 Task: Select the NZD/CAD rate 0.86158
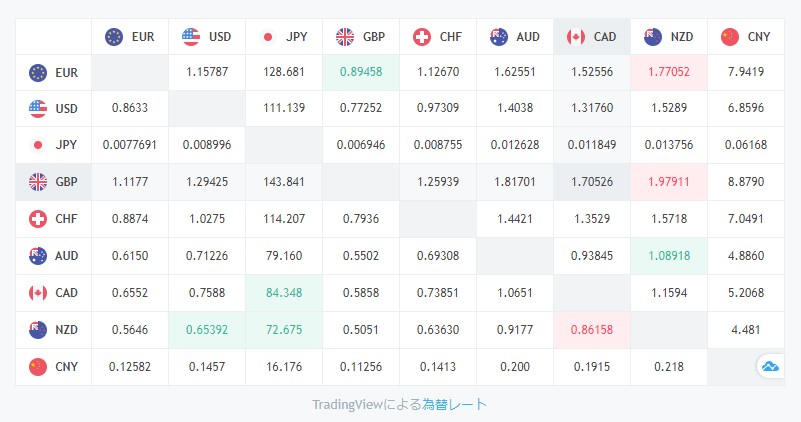click(592, 329)
